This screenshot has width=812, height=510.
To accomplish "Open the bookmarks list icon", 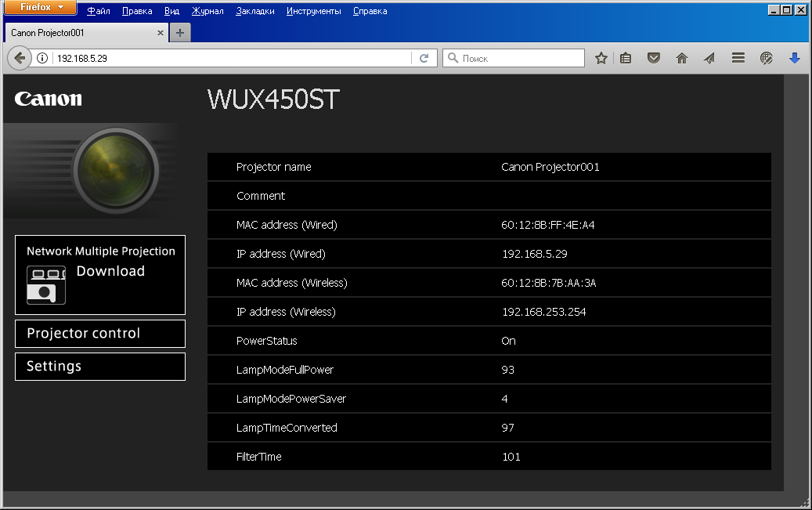I will 626,58.
